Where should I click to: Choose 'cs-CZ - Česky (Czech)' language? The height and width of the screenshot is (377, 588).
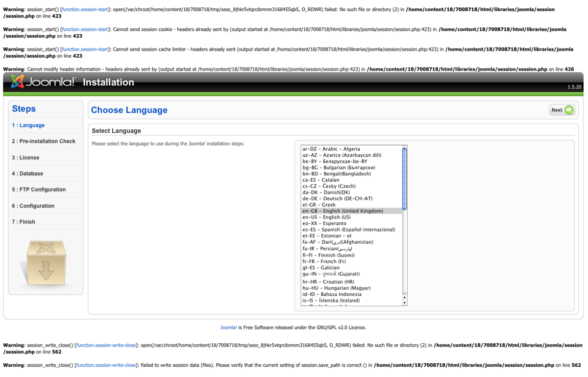[351, 186]
